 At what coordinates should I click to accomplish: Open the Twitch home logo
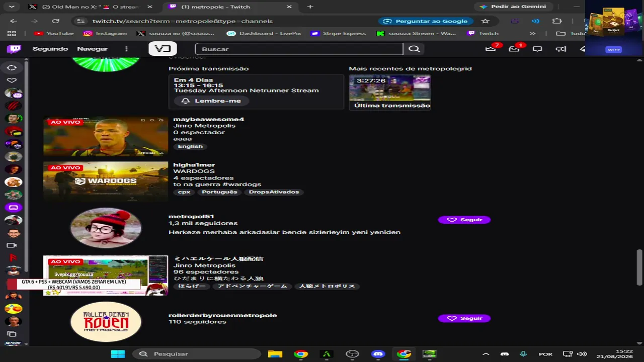[14, 49]
